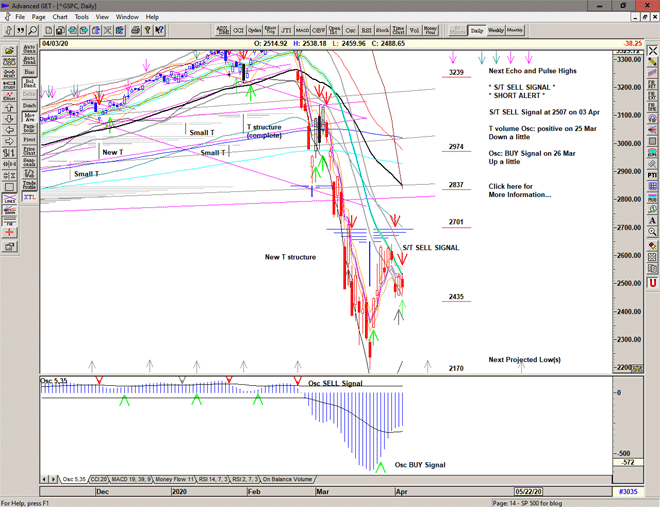The image size is (660, 507).
Task: Open the RSI study button
Action: 366,30
